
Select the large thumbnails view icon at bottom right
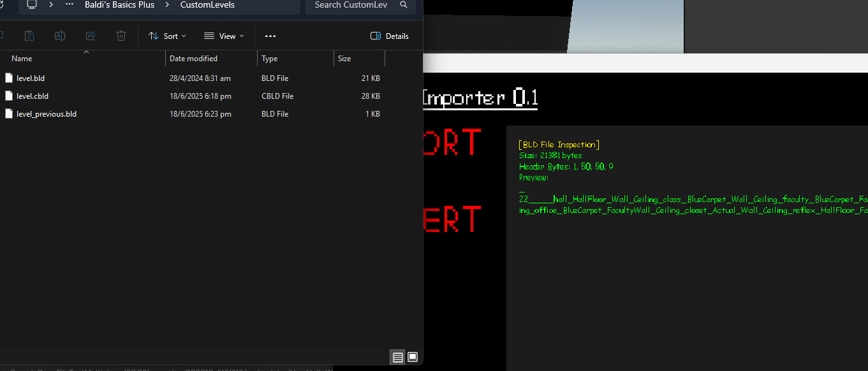pyautogui.click(x=412, y=357)
